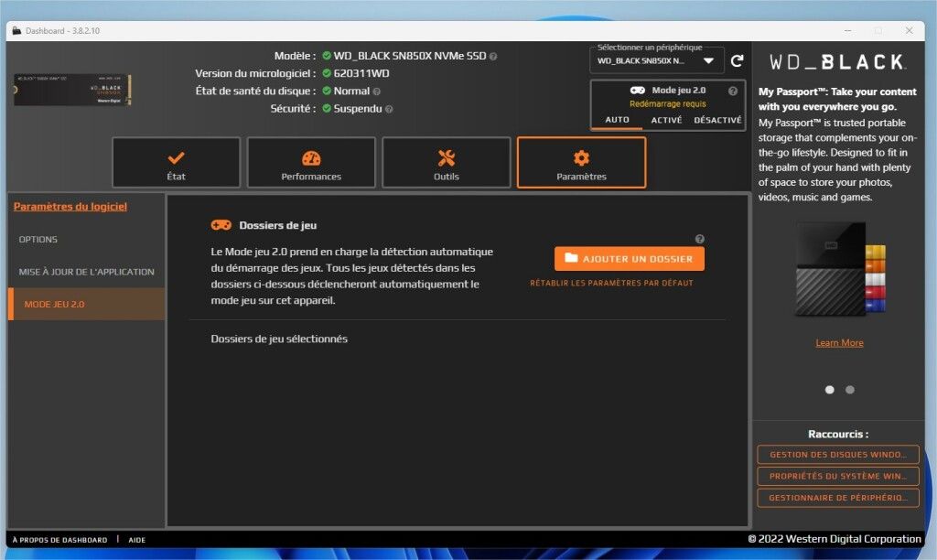
Task: Set Mode jeu 2.0 to Auto
Action: click(x=617, y=120)
